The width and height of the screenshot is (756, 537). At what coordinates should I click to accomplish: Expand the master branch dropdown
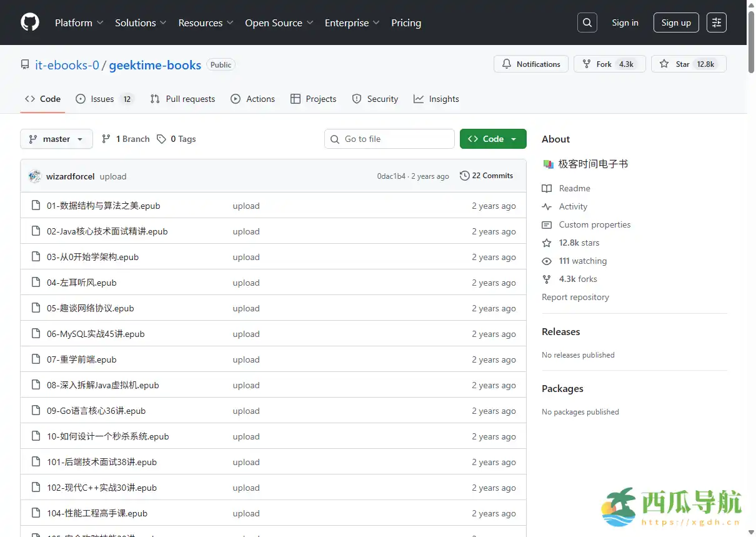coord(56,139)
